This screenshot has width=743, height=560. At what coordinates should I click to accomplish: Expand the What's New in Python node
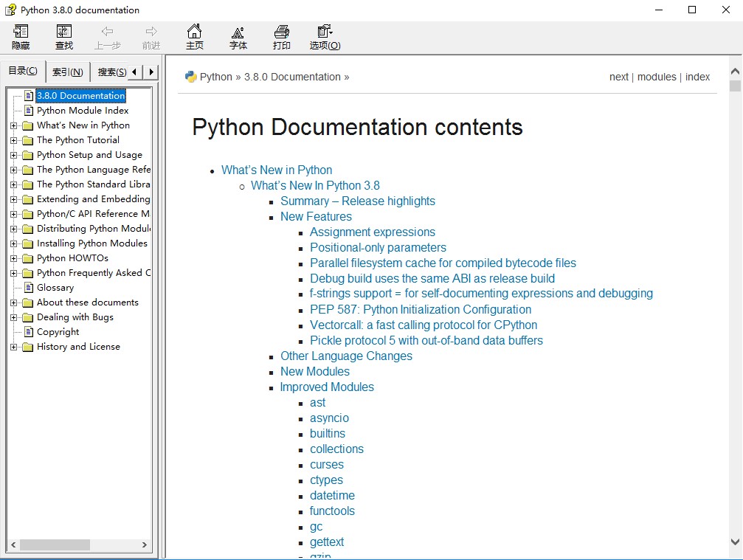tap(14, 125)
